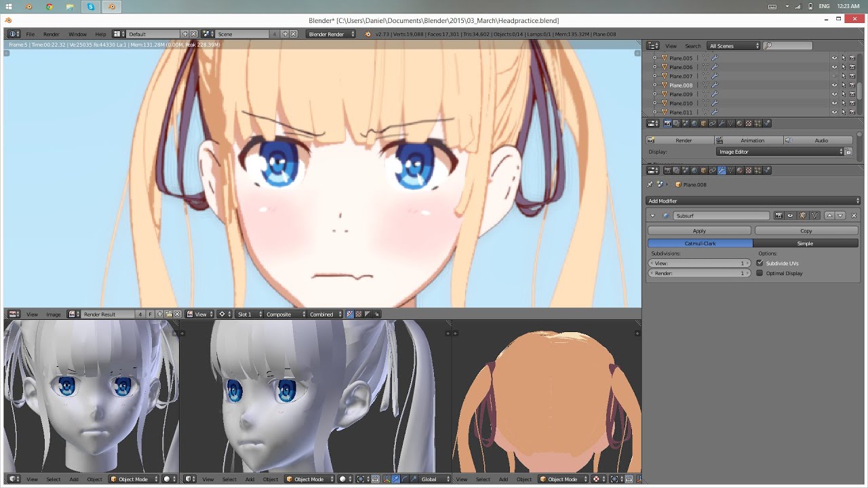Toggle renderability camera icon of Plane.010

852,103
